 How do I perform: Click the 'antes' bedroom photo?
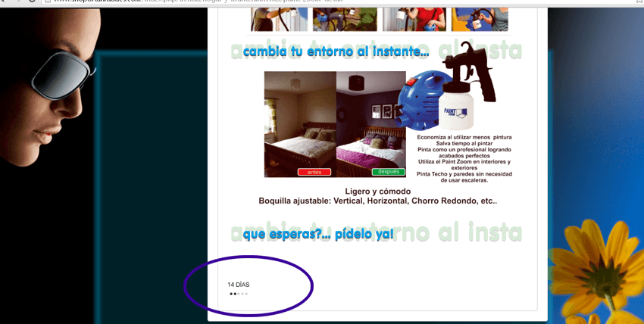pyautogui.click(x=300, y=124)
